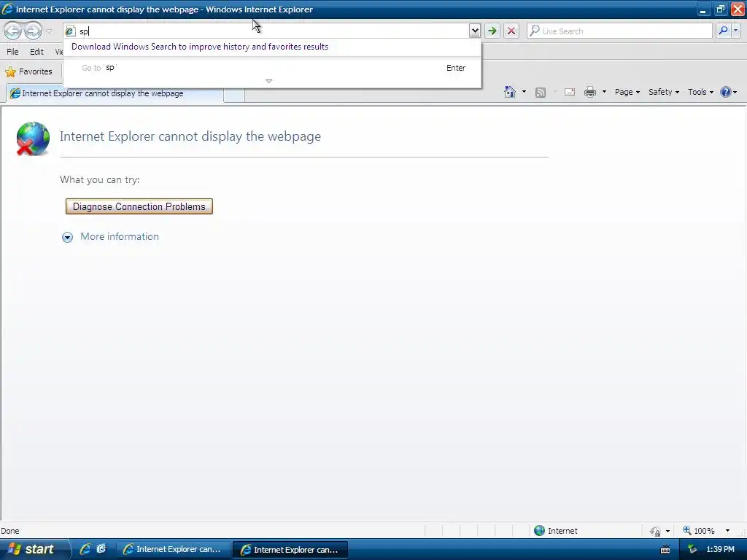Image resolution: width=747 pixels, height=560 pixels.
Task: Open the Edit menu
Action: pyautogui.click(x=36, y=52)
